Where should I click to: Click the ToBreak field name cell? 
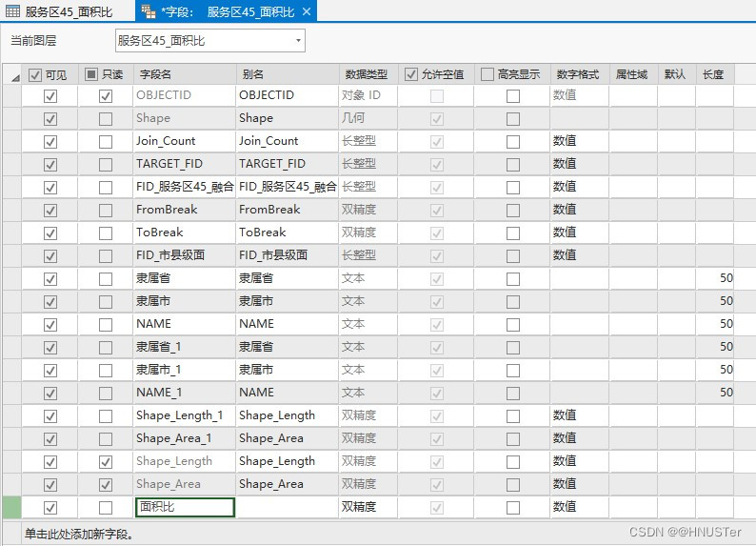tap(185, 233)
